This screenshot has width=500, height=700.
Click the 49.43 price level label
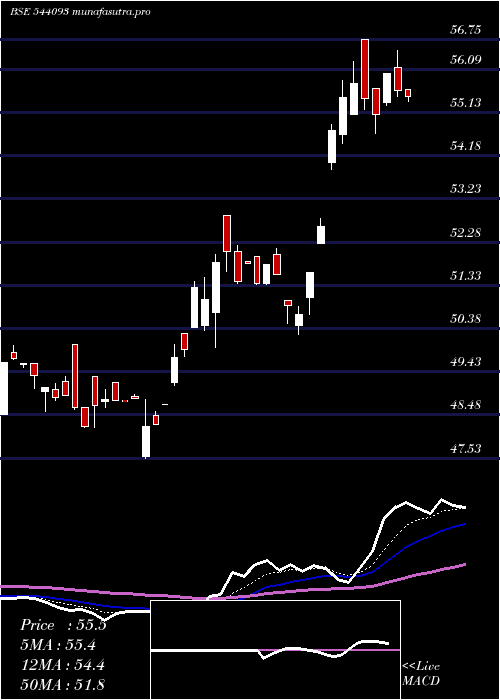pos(465,361)
